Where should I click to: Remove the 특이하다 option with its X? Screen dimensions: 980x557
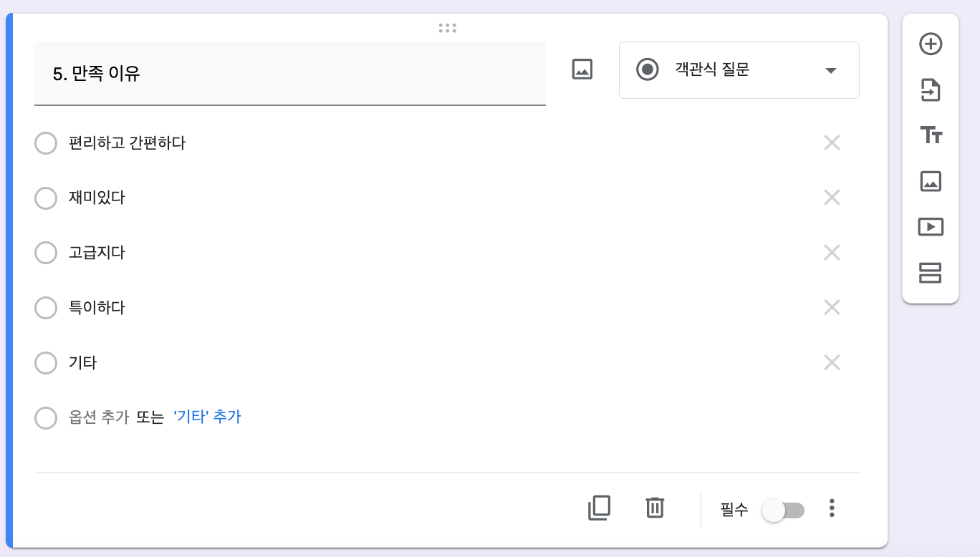click(x=832, y=307)
